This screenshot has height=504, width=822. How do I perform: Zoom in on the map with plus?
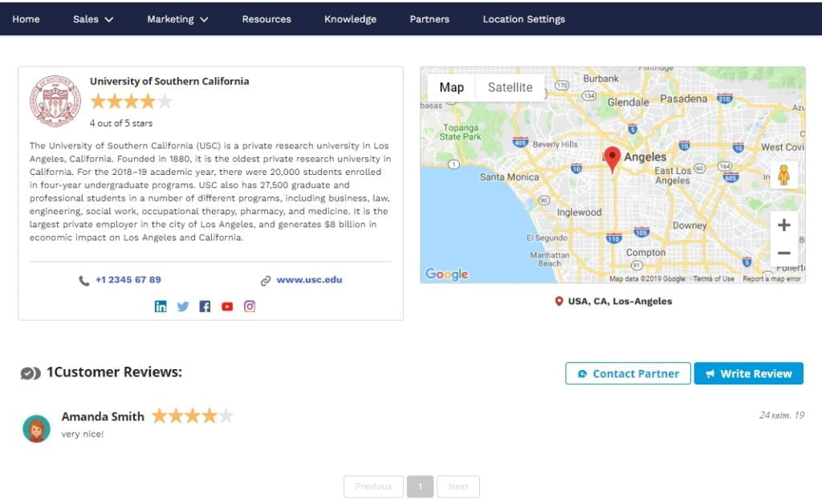click(x=783, y=226)
